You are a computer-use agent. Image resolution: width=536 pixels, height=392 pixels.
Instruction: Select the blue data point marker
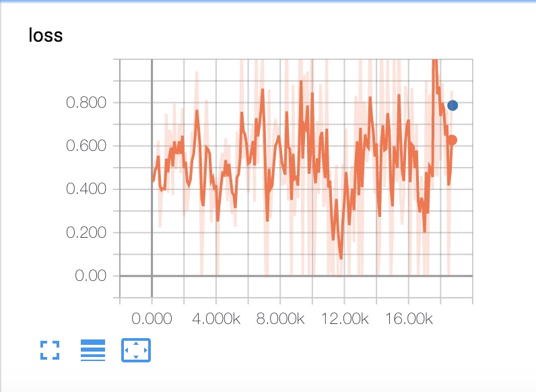[x=453, y=105]
